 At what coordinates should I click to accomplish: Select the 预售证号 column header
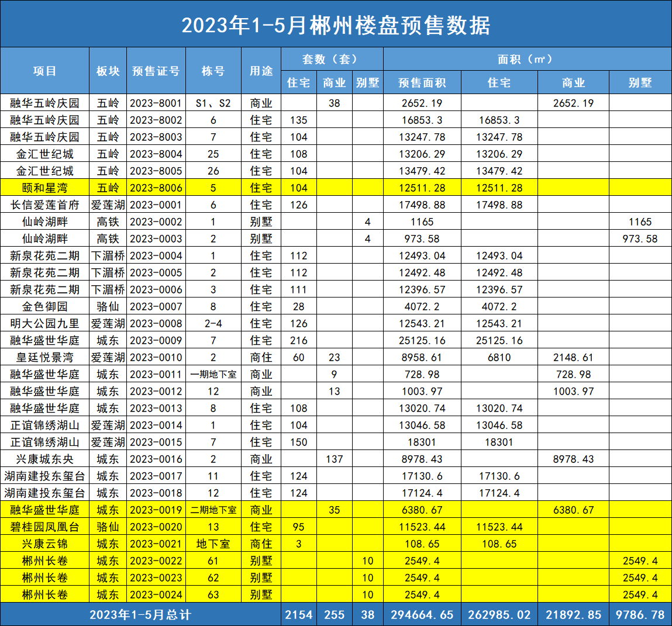click(x=156, y=71)
